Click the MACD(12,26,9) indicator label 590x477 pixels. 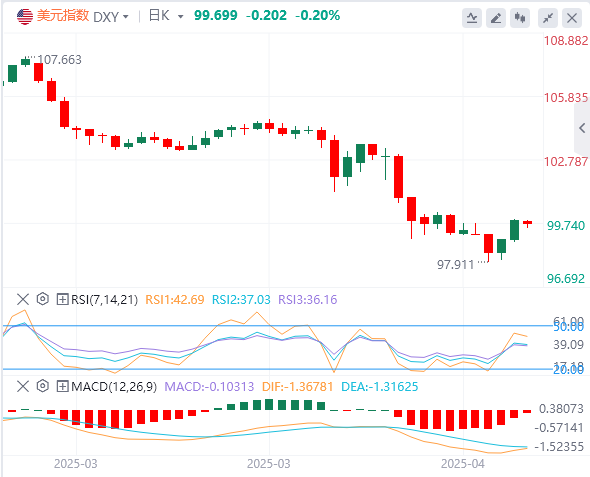click(x=114, y=386)
